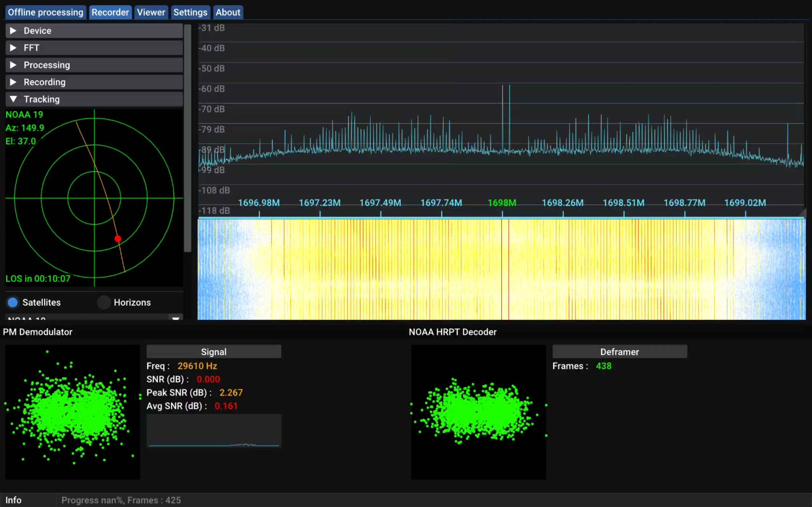Viewport: 812px width, 507px height.
Task: Enable the Horizons tracking mode
Action: [104, 302]
